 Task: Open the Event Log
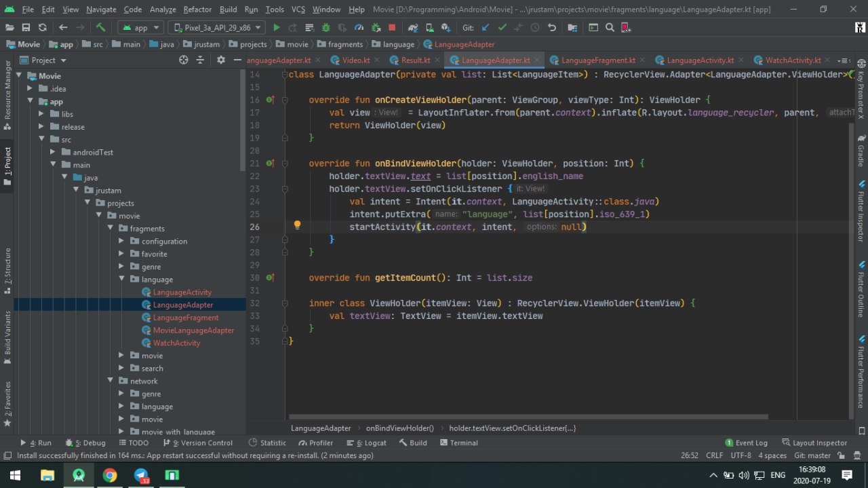(746, 443)
